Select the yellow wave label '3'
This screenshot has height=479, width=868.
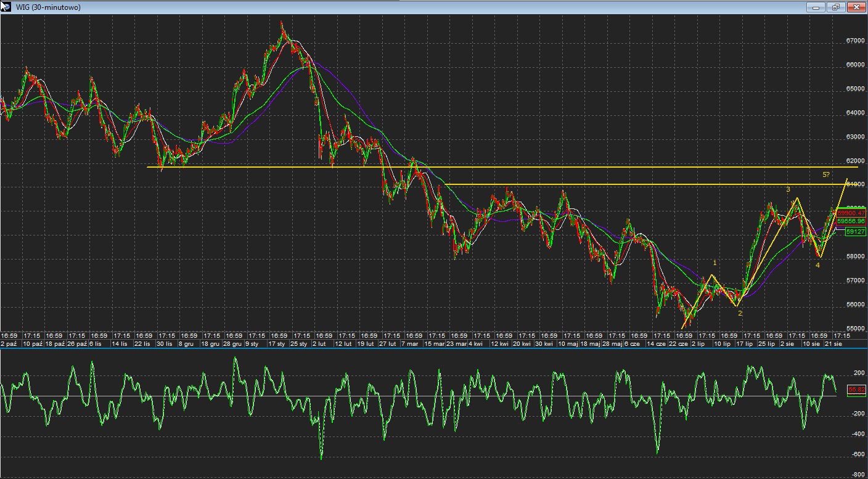(788, 190)
